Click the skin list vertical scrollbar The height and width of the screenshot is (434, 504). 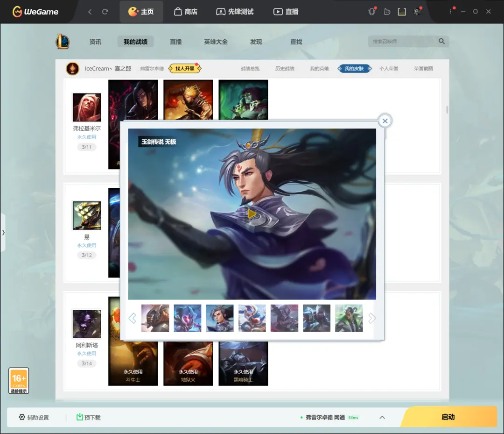click(447, 110)
